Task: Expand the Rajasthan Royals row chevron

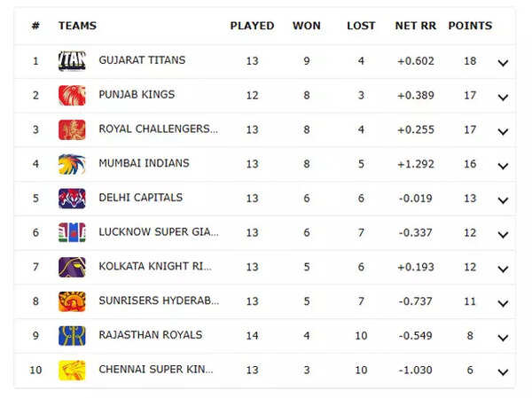Action: pyautogui.click(x=503, y=338)
